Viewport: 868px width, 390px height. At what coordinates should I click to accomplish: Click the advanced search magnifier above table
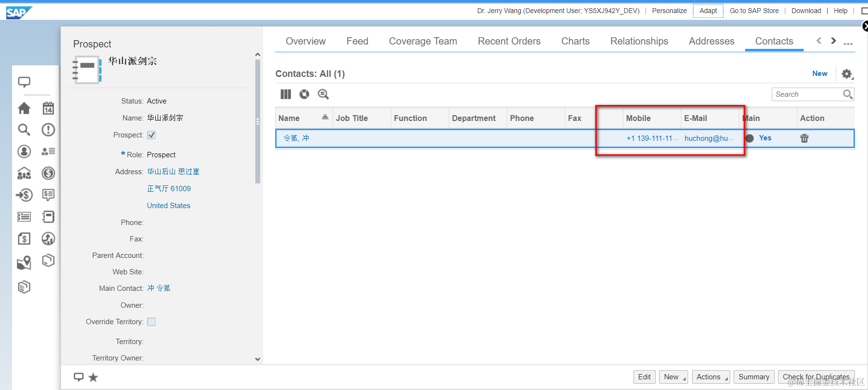(324, 94)
